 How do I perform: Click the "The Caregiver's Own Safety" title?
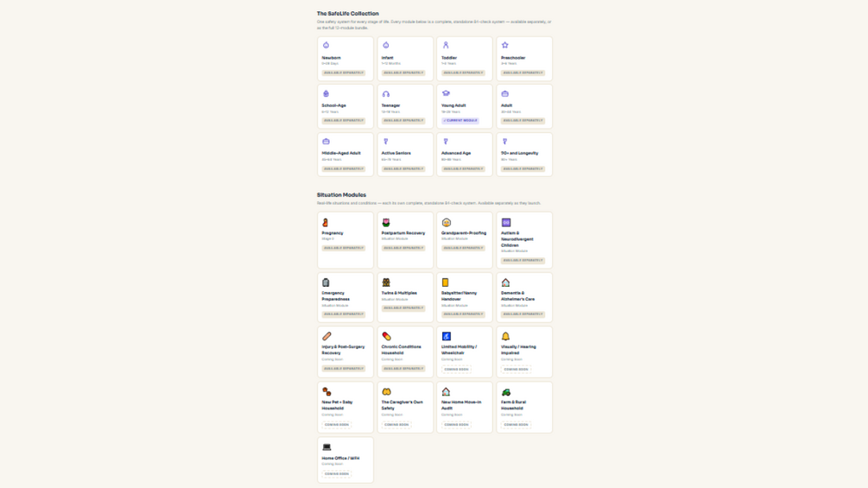[x=402, y=405]
